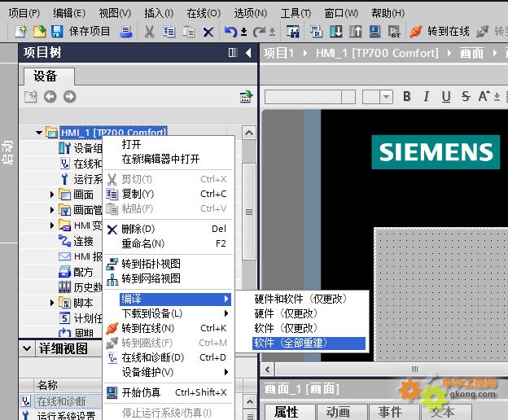Click the Download to device icon

pos(336,32)
